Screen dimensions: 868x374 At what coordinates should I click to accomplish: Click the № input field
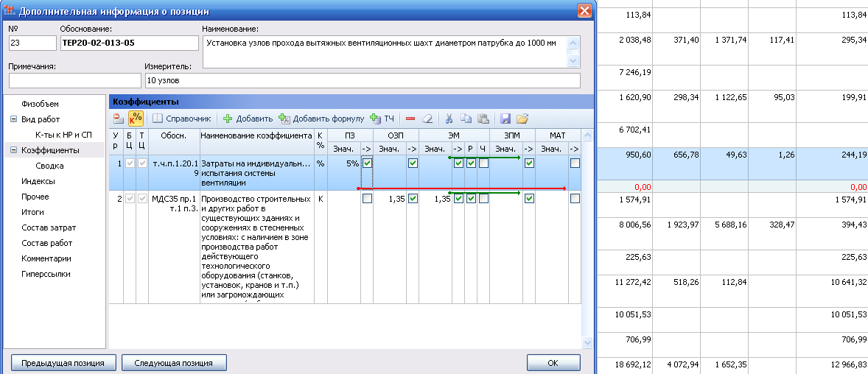tap(32, 43)
